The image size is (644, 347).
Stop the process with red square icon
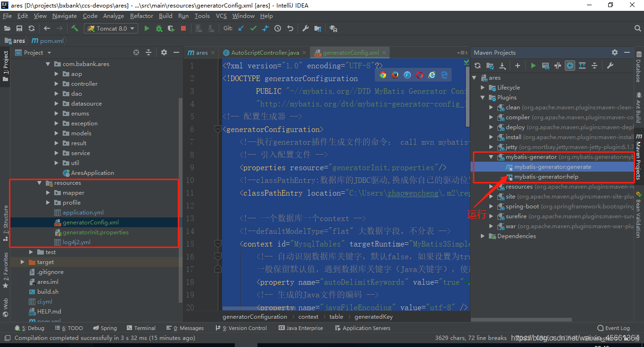[x=183, y=28]
